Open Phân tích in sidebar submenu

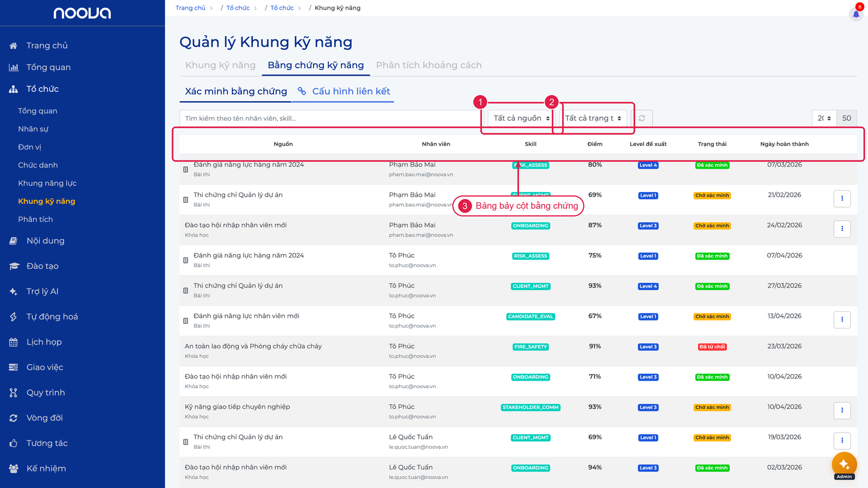[x=35, y=220]
